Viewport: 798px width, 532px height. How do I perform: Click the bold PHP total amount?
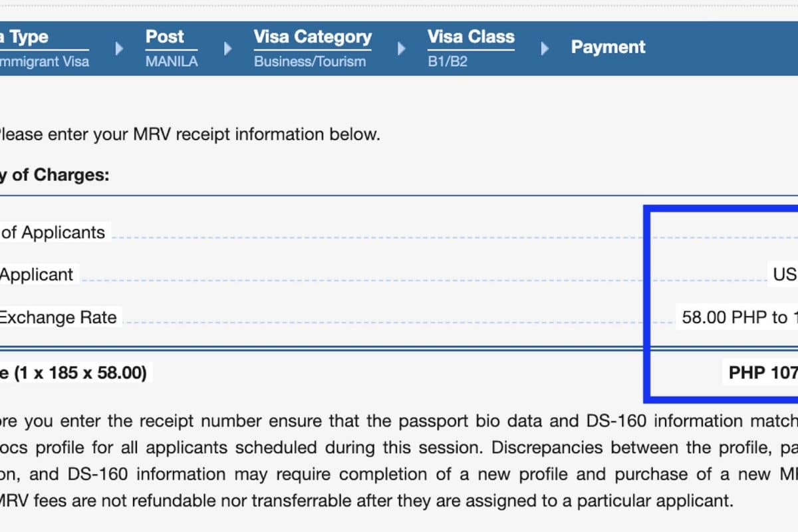pos(762,372)
